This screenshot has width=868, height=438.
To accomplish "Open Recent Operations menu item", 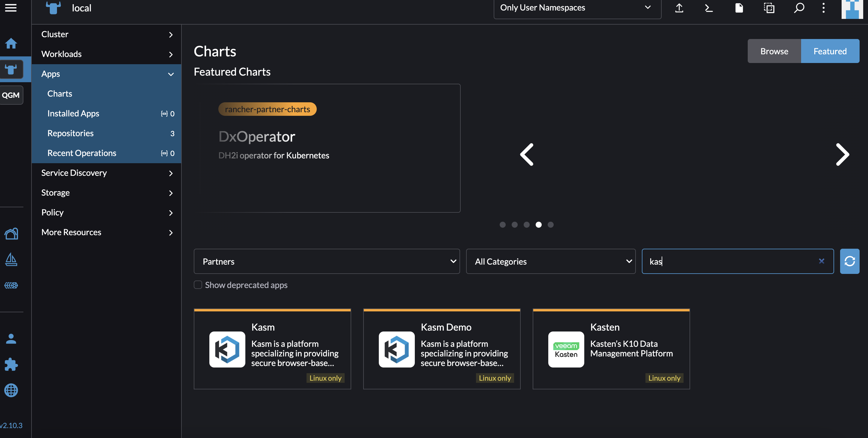I will 106,153.
